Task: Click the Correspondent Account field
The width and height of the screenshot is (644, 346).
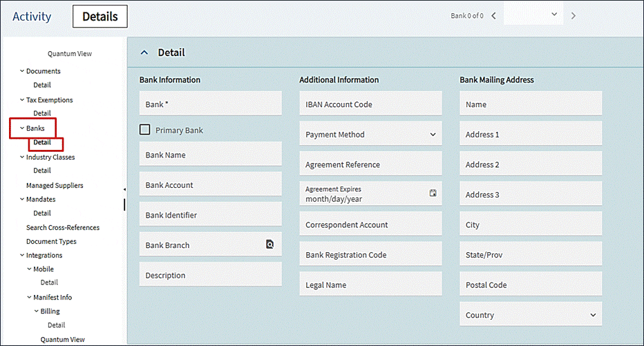Action: (x=370, y=224)
